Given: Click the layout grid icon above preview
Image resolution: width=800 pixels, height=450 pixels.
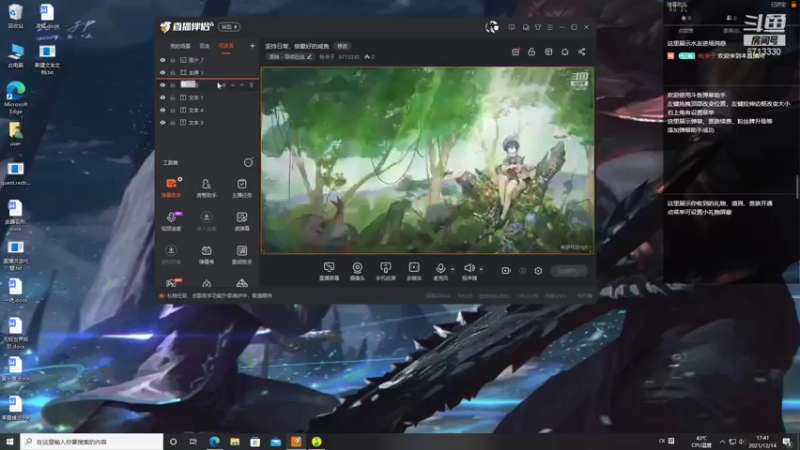Looking at the screenshot, I should click(x=548, y=52).
